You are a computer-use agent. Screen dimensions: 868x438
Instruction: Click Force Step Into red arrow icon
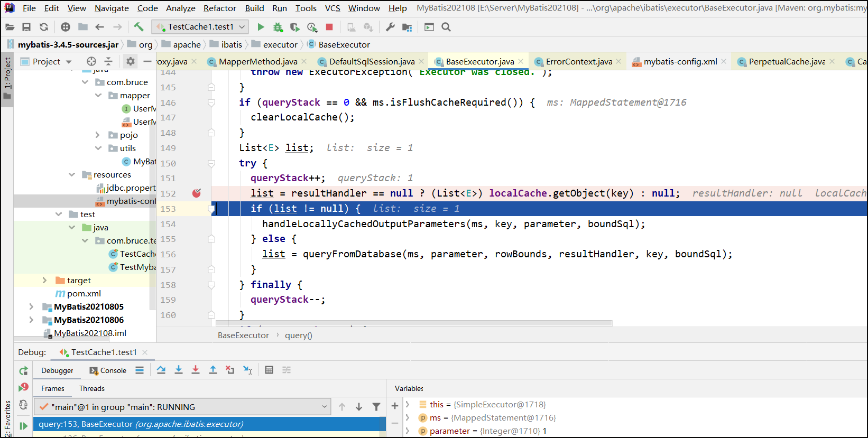[x=196, y=370]
